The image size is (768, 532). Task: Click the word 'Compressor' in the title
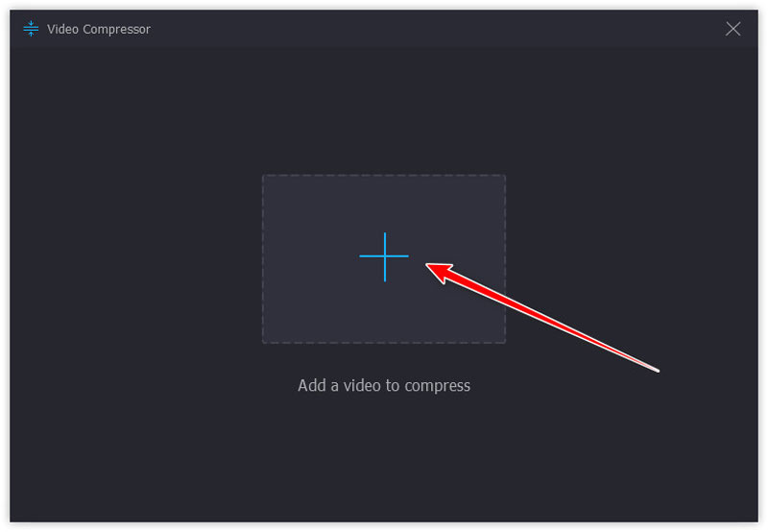tap(116, 30)
